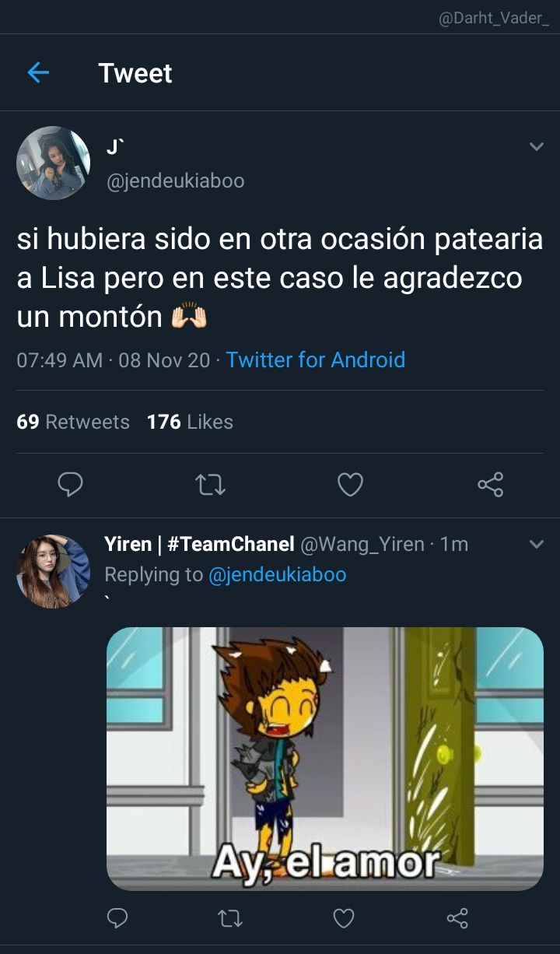Share the main tweet by jendeukiaboo
Image resolution: width=560 pixels, height=954 pixels.
click(490, 485)
